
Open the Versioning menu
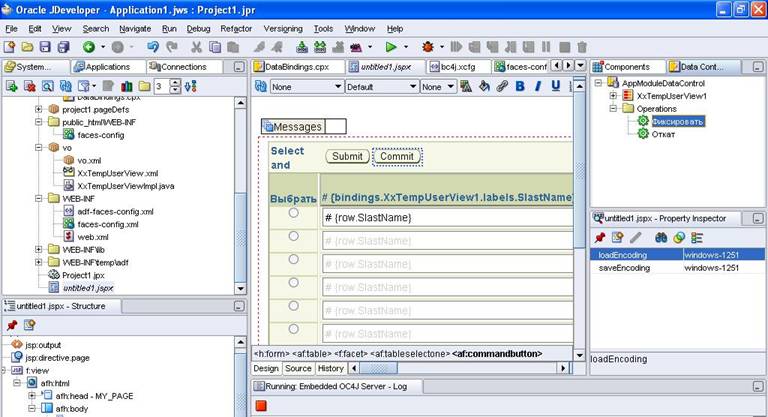click(x=283, y=29)
